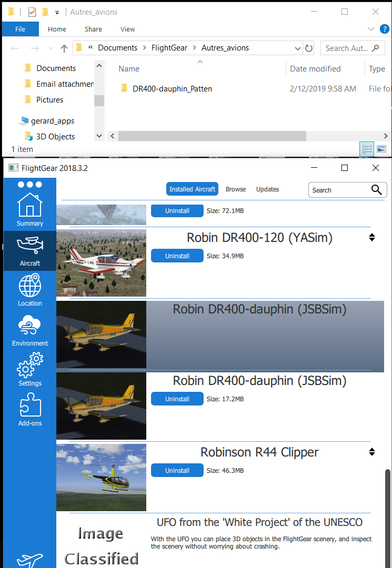
Task: Expand hidden path chevrons before Documents
Action: (x=91, y=47)
